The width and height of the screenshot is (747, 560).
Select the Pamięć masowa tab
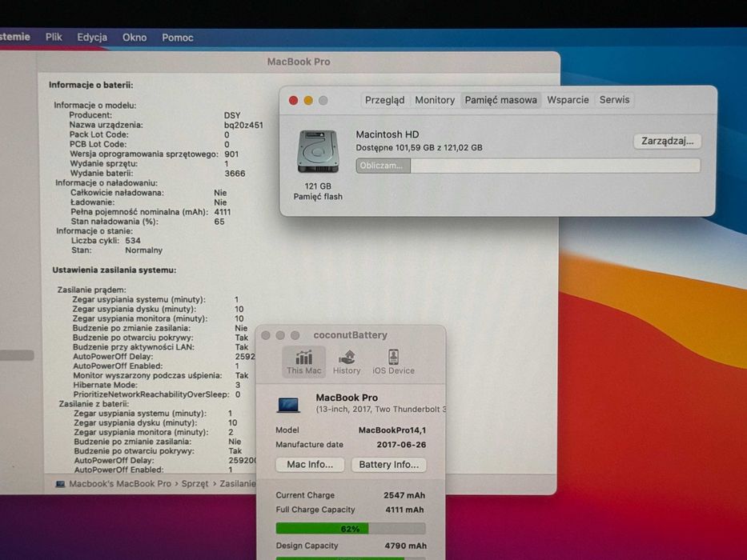click(500, 100)
